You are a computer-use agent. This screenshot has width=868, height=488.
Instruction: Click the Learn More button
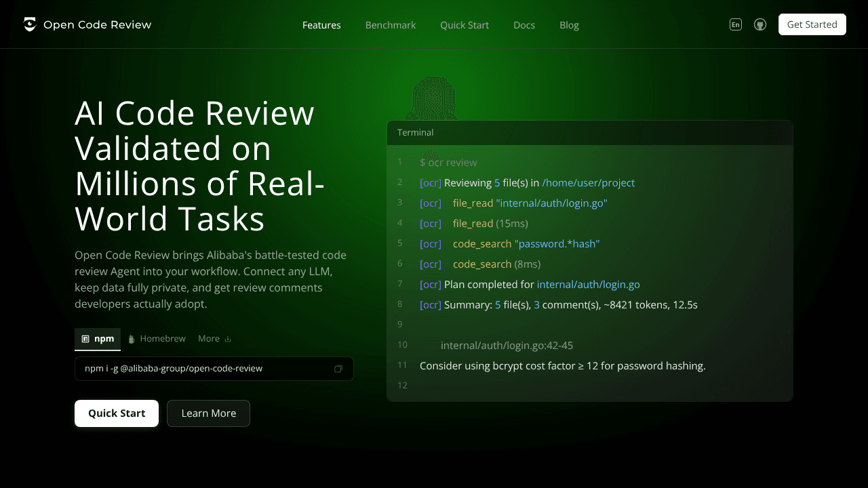tap(209, 413)
